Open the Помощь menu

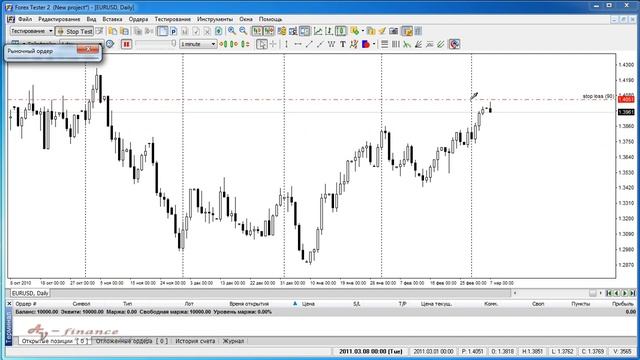coord(270,19)
